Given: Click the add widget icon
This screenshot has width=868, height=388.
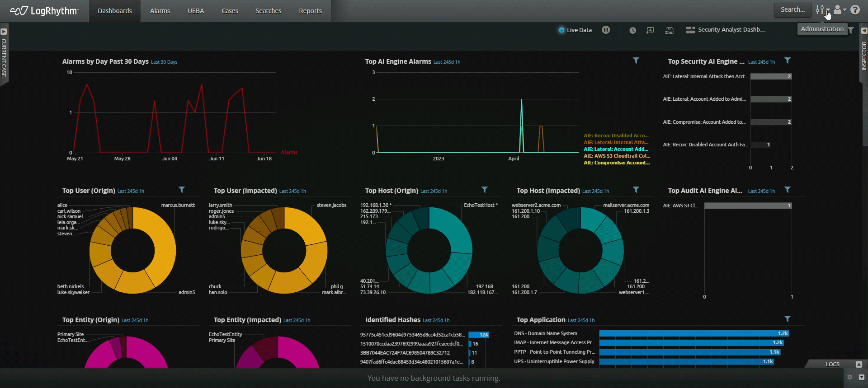Looking at the screenshot, I should point(650,30).
